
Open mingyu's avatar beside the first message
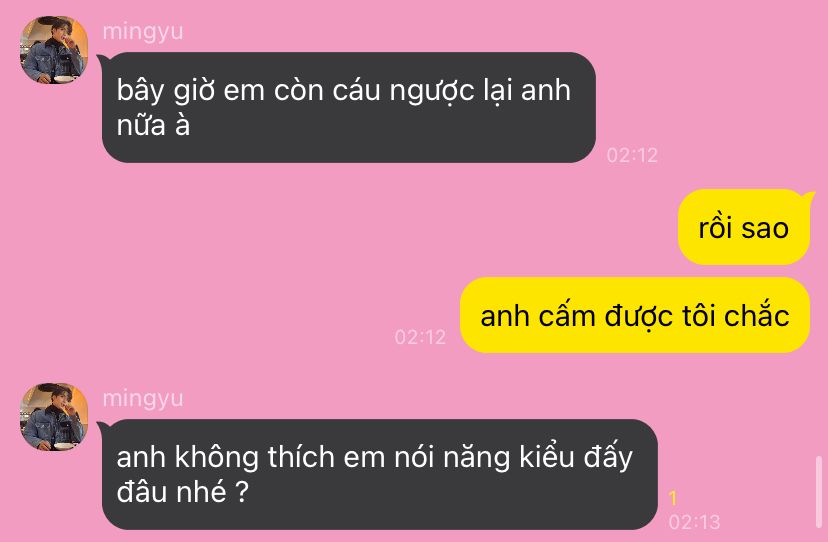click(x=54, y=50)
